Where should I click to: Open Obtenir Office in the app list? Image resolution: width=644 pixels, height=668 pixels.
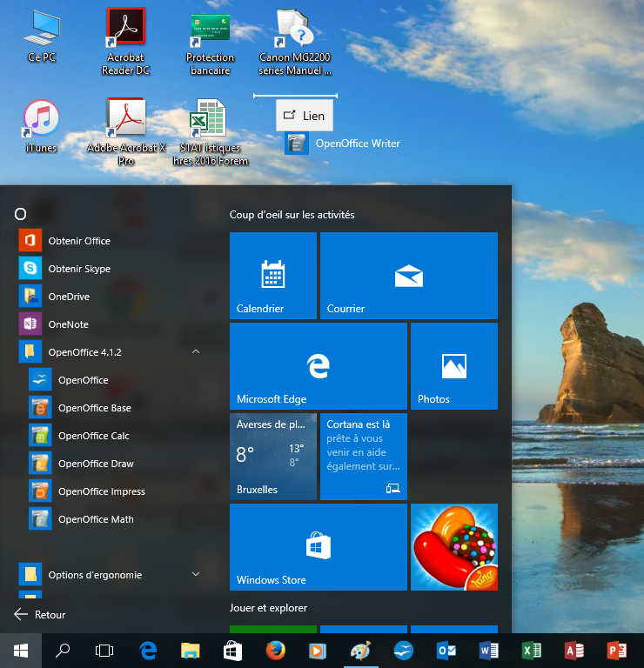click(110, 241)
